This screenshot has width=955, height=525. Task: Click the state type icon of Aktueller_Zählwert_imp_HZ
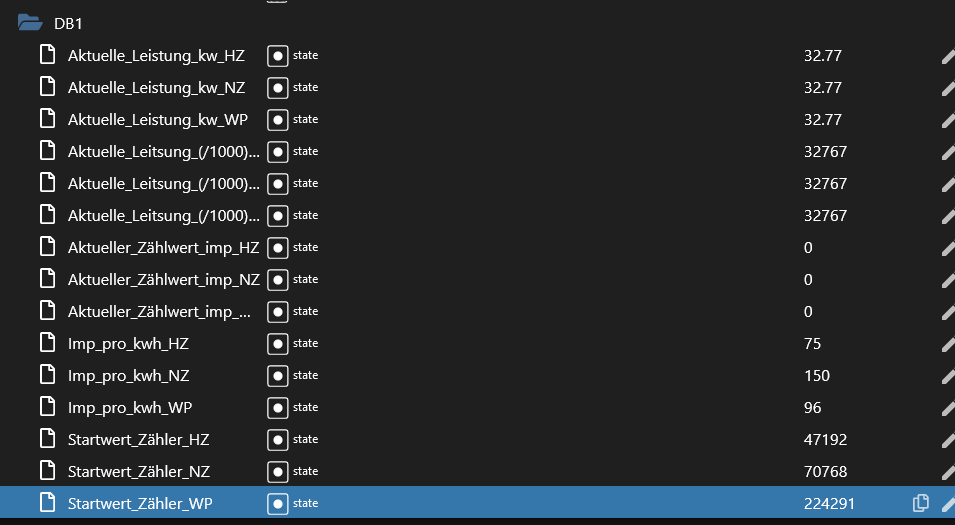pos(278,248)
